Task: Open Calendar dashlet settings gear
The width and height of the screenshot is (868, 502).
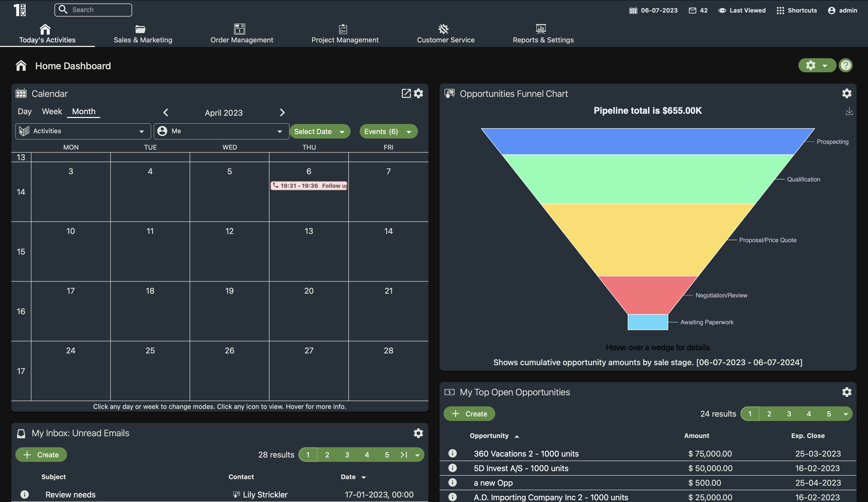Action: 418,93
